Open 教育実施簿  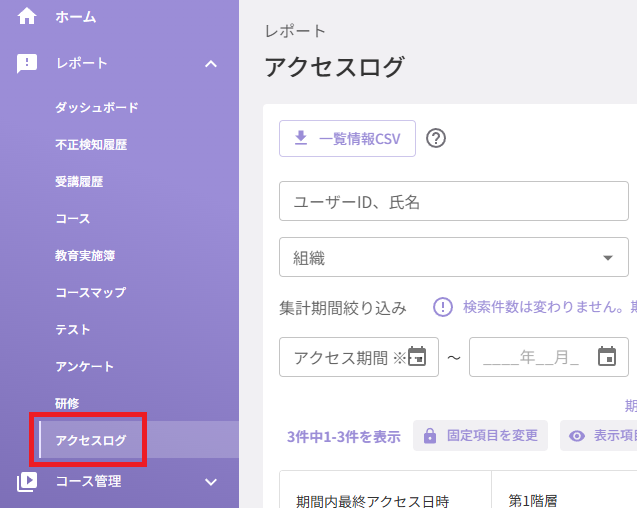(85, 256)
